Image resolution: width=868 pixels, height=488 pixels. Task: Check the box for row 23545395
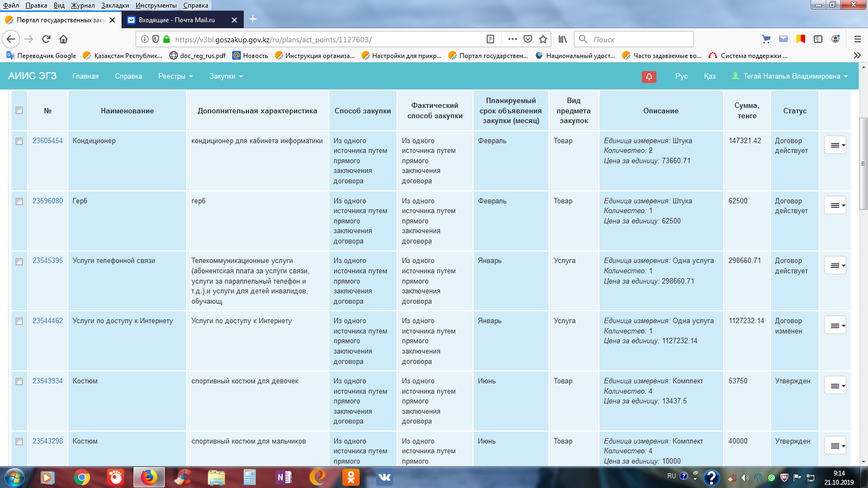20,261
